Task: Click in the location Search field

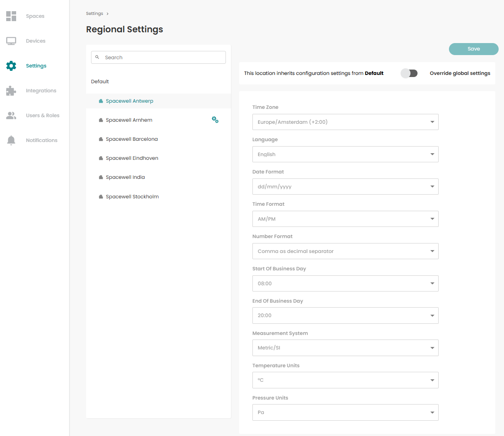Action: 158,57
